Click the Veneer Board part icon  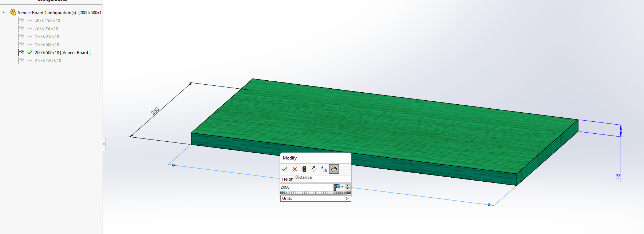click(x=13, y=12)
